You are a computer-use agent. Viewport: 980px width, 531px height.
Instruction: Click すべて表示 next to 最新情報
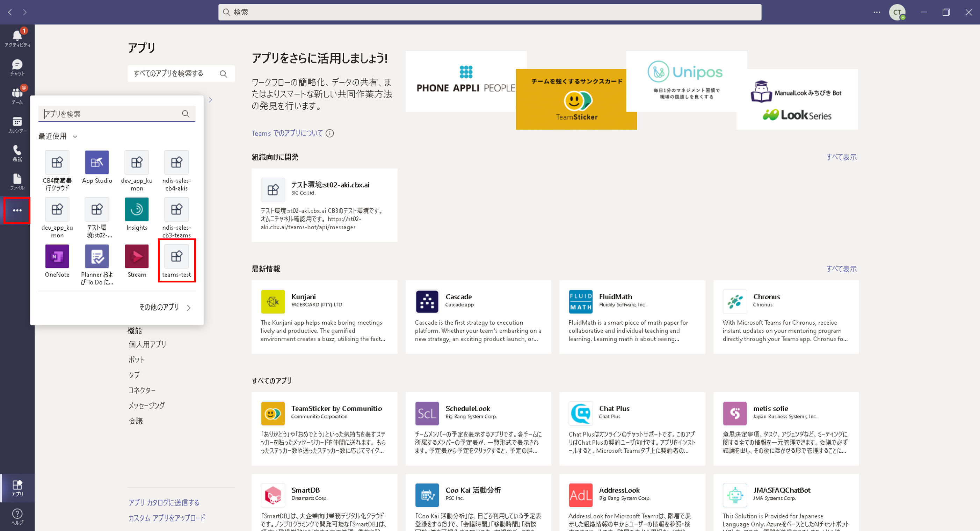841,269
